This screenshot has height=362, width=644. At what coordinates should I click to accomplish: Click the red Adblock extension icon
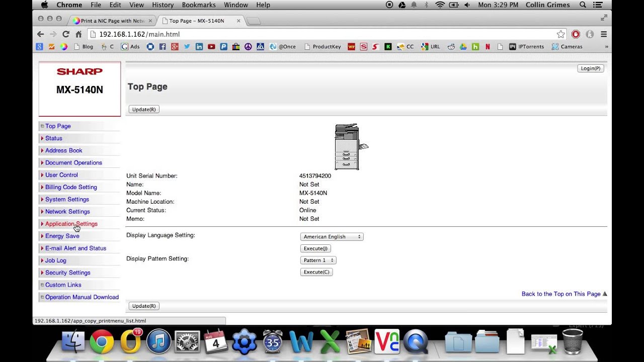click(576, 34)
